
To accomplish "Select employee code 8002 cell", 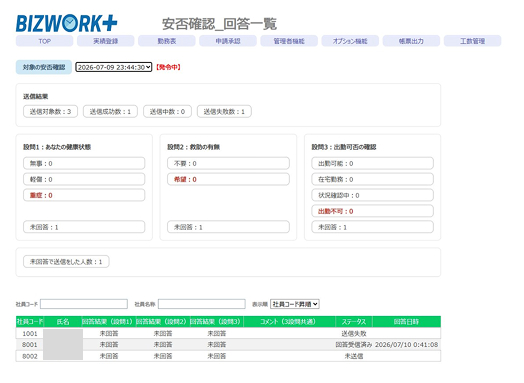I will tap(30, 356).
